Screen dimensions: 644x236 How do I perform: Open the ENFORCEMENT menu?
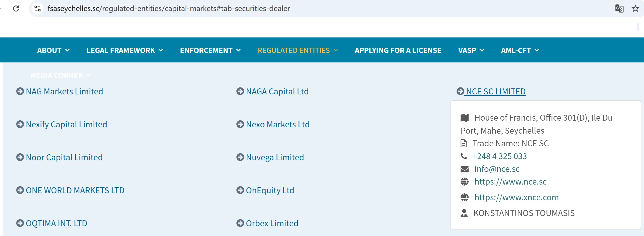206,50
